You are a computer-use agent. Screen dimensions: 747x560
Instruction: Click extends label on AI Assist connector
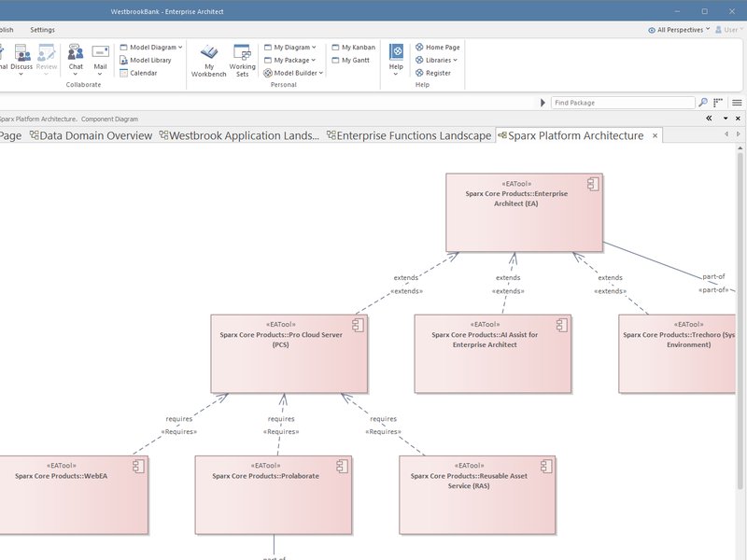(508, 277)
